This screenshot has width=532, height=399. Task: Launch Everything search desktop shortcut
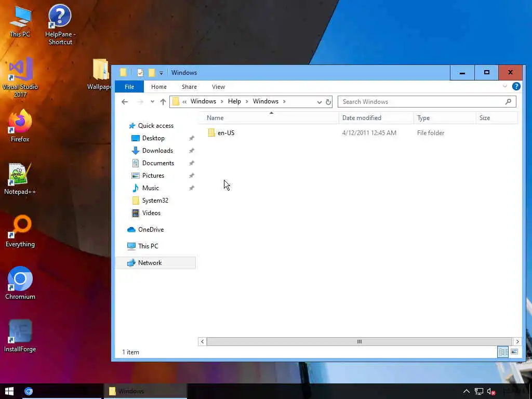(x=20, y=231)
